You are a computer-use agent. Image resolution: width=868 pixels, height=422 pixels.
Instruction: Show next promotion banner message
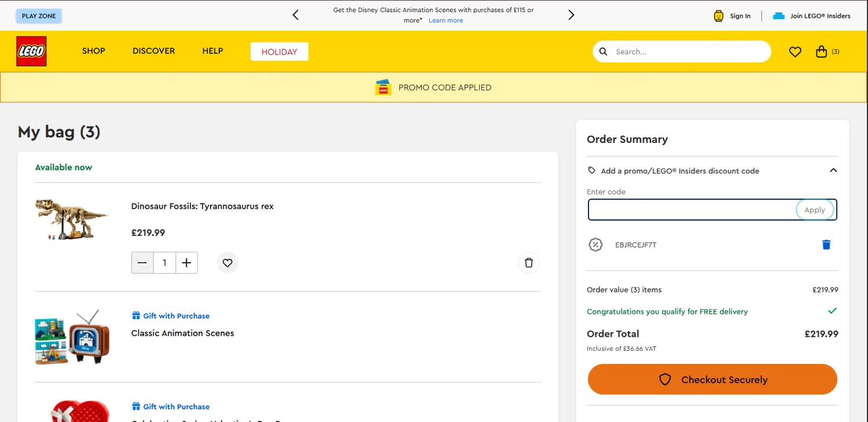coord(571,15)
